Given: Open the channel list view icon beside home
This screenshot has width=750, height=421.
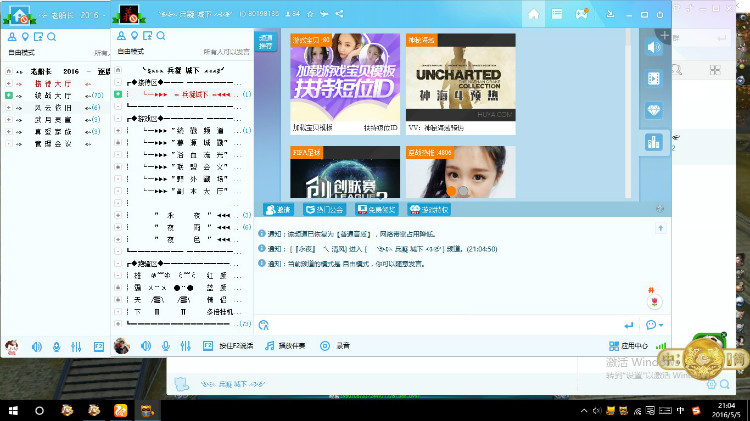Looking at the screenshot, I should point(557,14).
